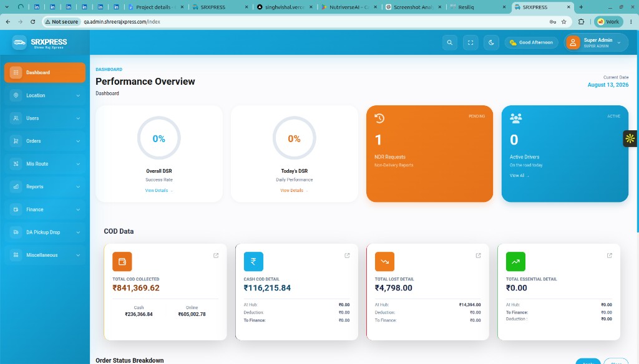Go back in browser
Screen dimensions: 639x364
(8, 22)
